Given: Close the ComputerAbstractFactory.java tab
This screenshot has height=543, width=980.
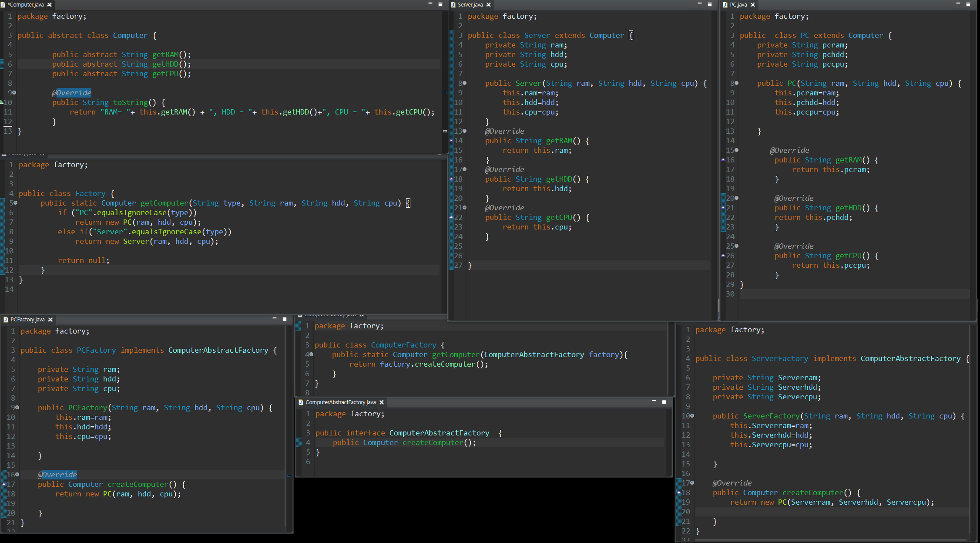Looking at the screenshot, I should [x=382, y=402].
